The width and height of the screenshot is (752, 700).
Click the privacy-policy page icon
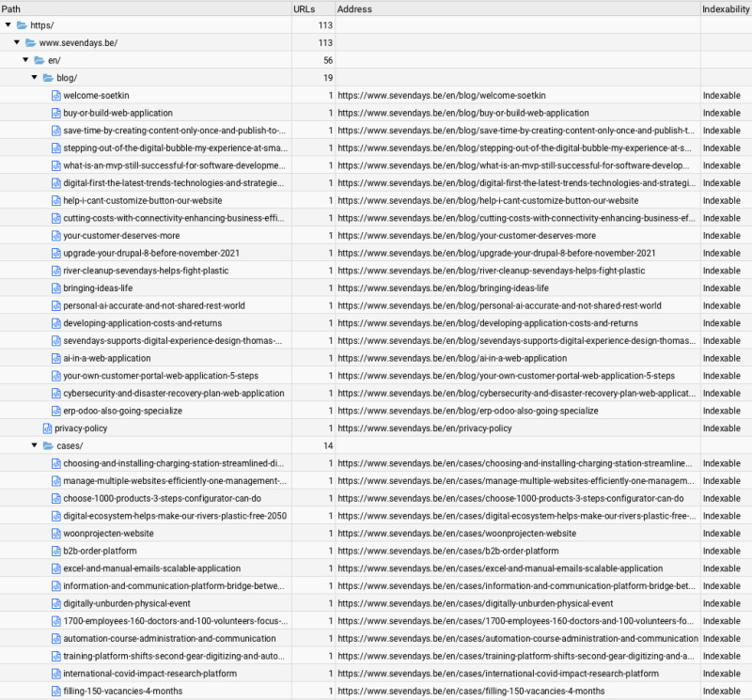(47, 428)
